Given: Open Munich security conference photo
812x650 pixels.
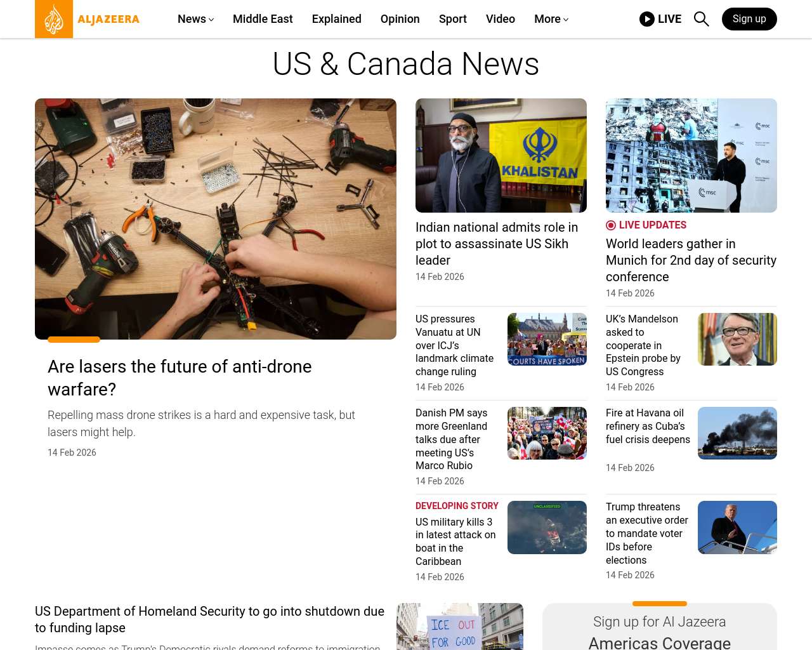Looking at the screenshot, I should click(691, 156).
